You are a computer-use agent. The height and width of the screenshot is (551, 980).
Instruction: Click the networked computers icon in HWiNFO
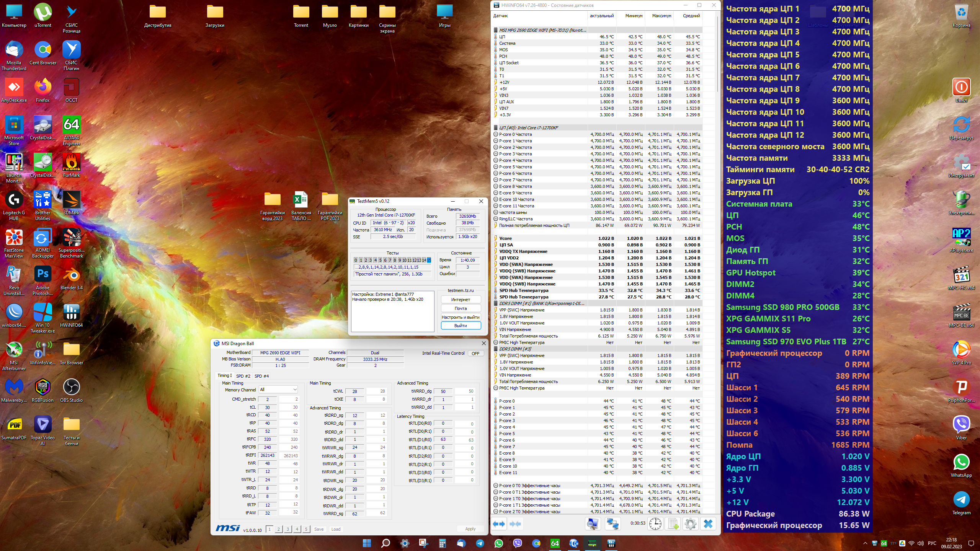tap(612, 524)
